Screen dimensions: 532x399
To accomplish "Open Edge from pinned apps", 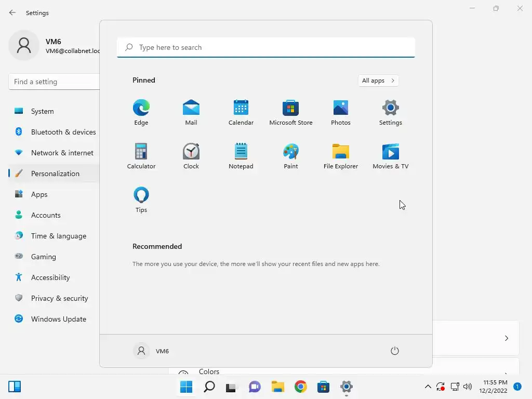I will coord(141,113).
